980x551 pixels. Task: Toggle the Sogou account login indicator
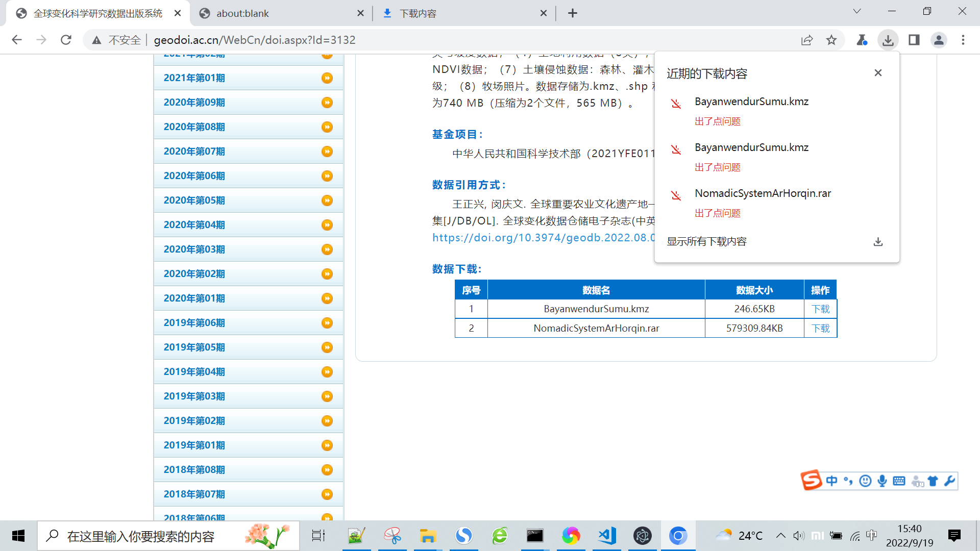(x=917, y=481)
